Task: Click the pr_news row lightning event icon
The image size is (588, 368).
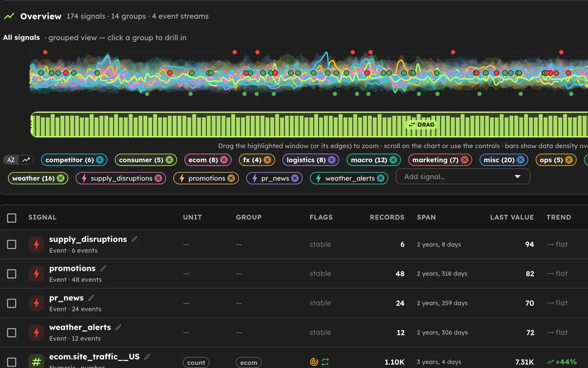Action: pos(36,303)
